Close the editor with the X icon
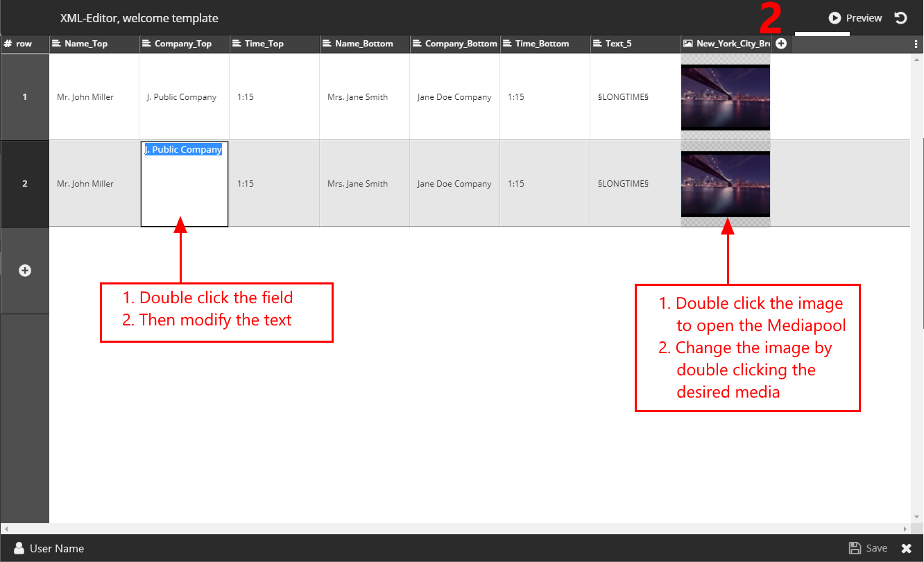Viewport: 924px width, 562px height. [x=906, y=548]
